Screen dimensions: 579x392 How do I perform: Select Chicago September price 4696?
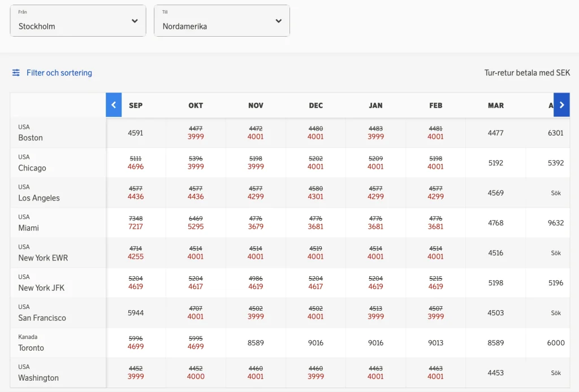tap(136, 167)
